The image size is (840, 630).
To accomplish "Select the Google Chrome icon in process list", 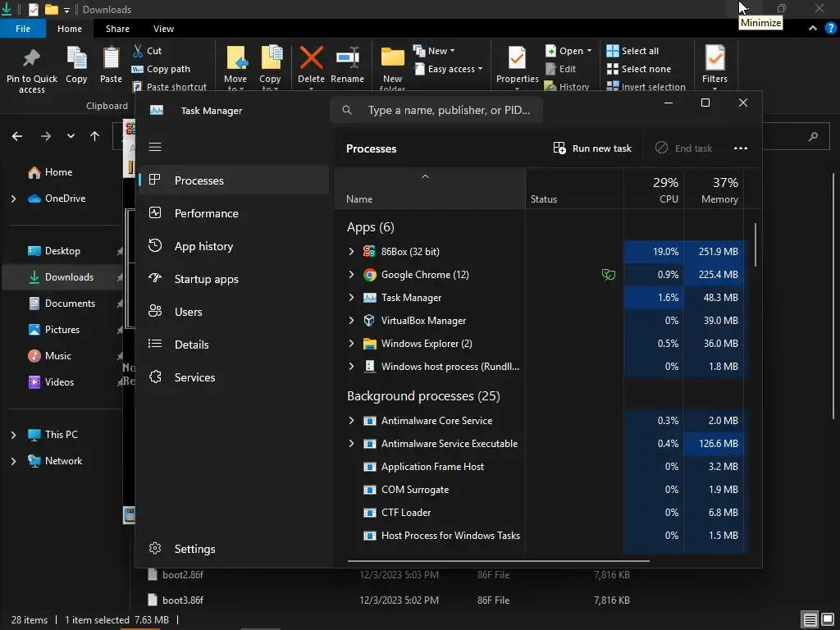I will pos(370,274).
